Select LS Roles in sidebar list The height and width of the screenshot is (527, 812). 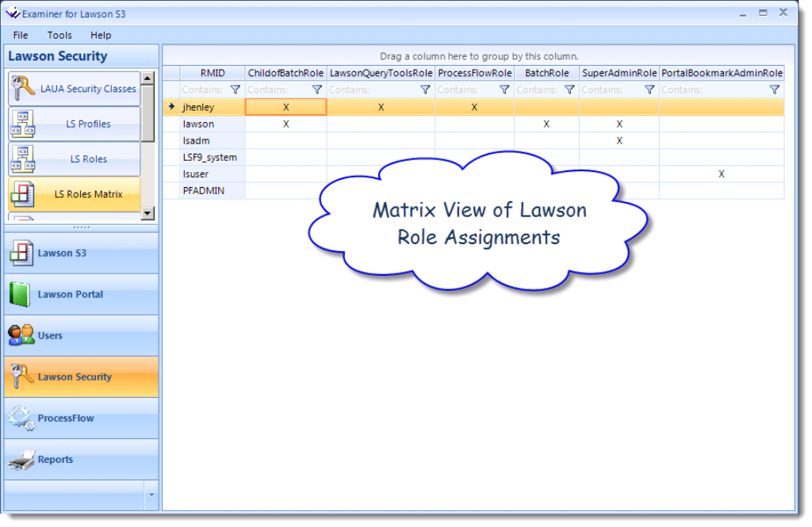(x=74, y=159)
